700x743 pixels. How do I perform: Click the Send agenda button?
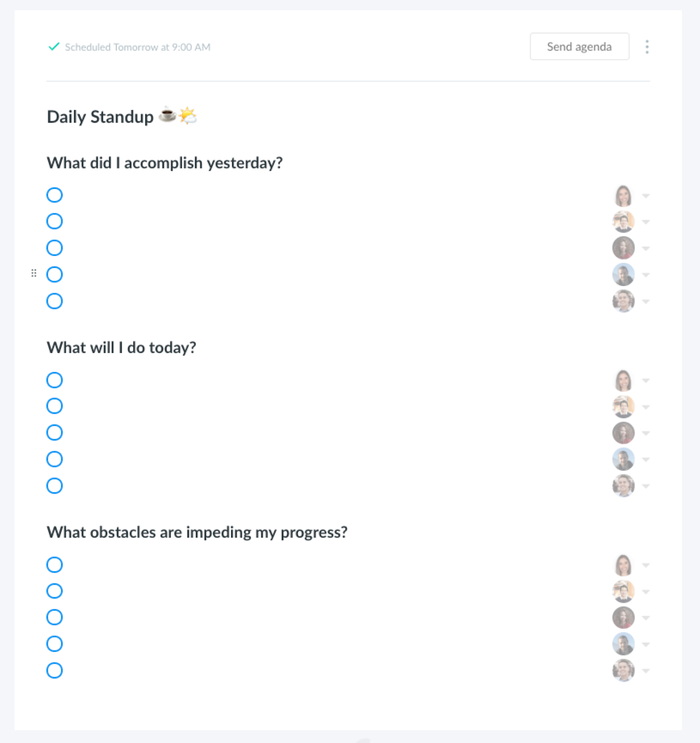tap(579, 46)
